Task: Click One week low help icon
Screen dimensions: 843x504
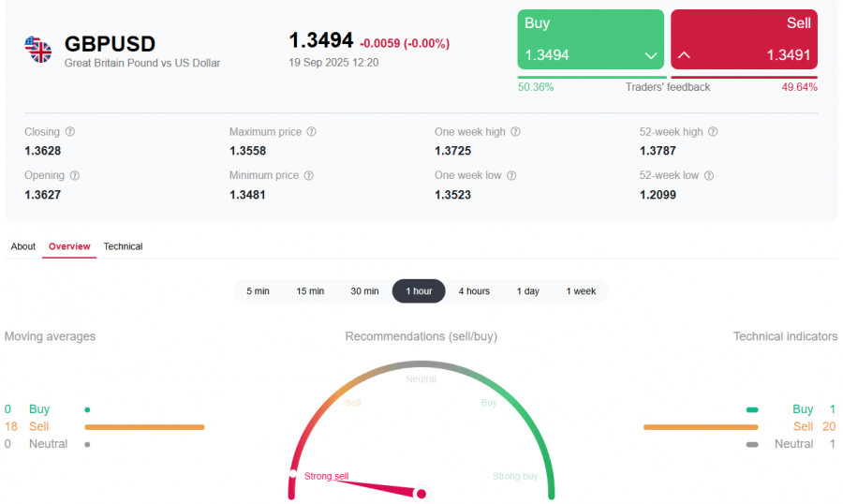Action: [511, 175]
